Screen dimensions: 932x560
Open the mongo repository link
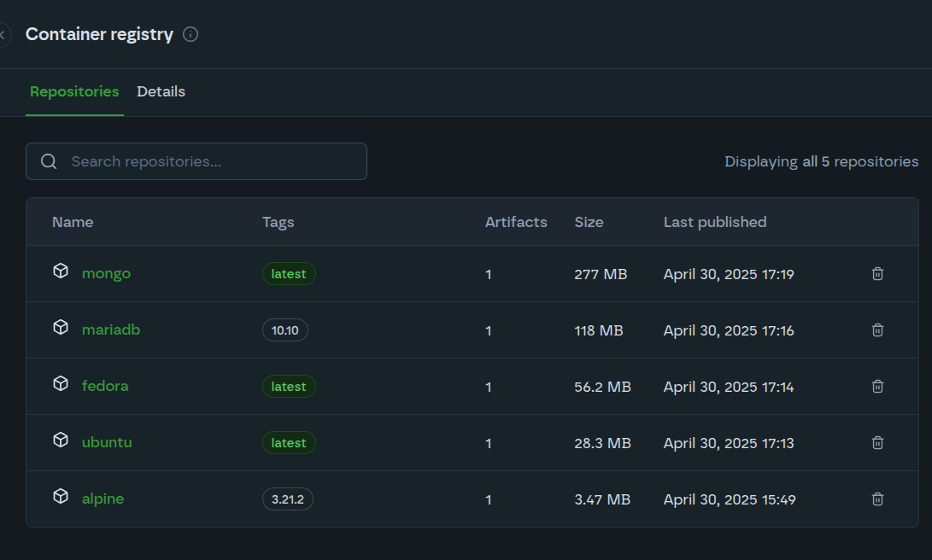click(x=106, y=272)
